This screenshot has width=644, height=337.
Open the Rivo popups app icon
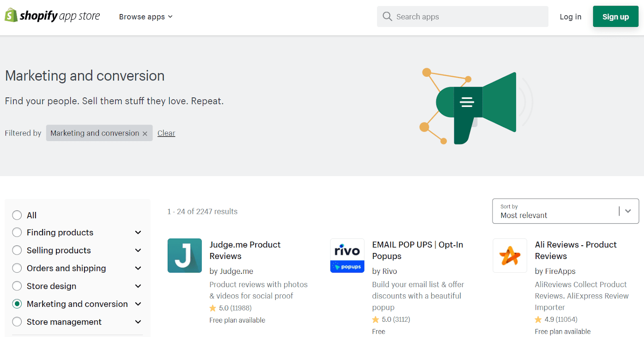coord(347,256)
